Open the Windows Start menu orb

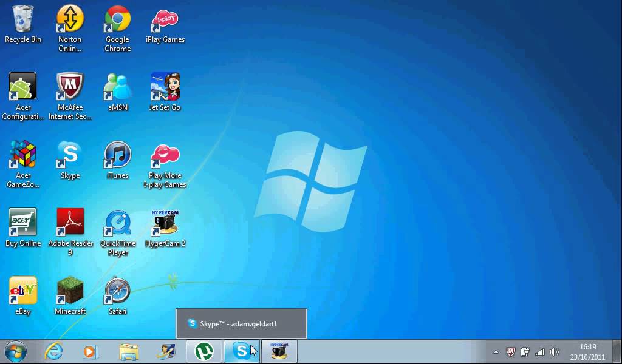(x=15, y=351)
